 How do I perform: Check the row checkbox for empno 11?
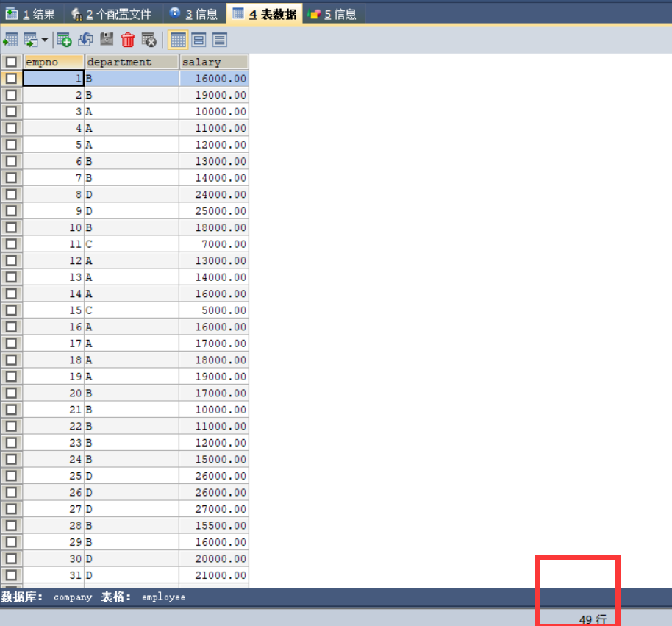tap(11, 244)
